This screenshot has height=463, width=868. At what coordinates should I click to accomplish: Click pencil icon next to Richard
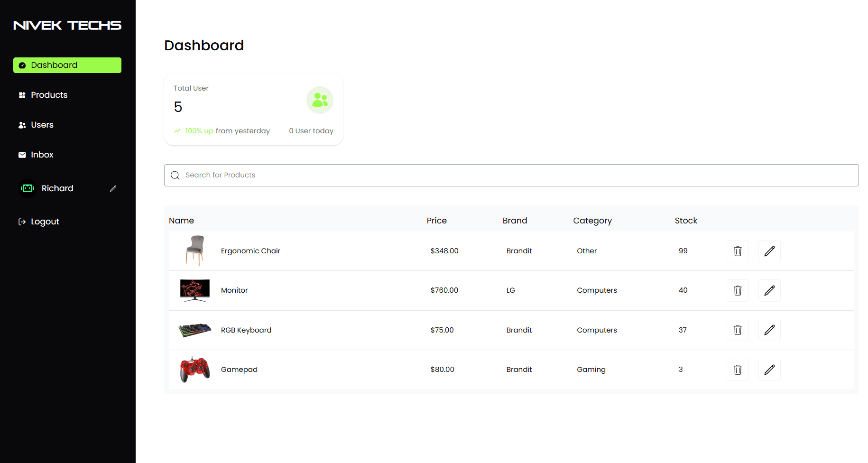coord(113,188)
